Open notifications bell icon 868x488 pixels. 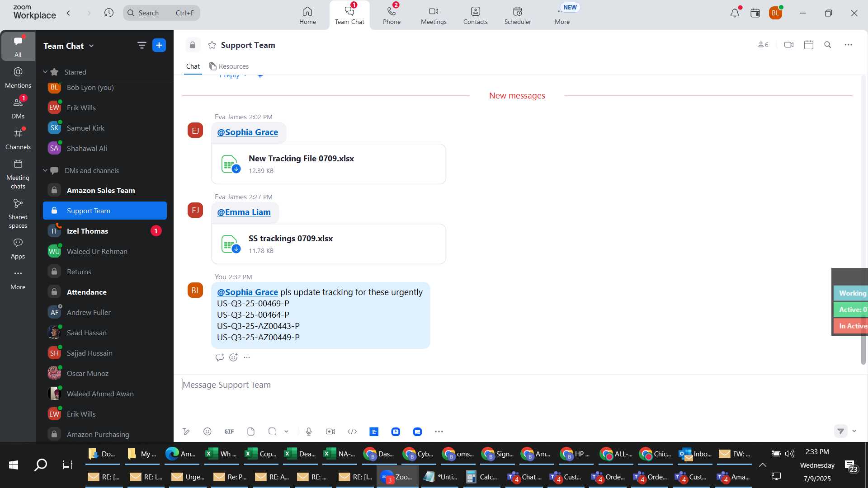(735, 13)
